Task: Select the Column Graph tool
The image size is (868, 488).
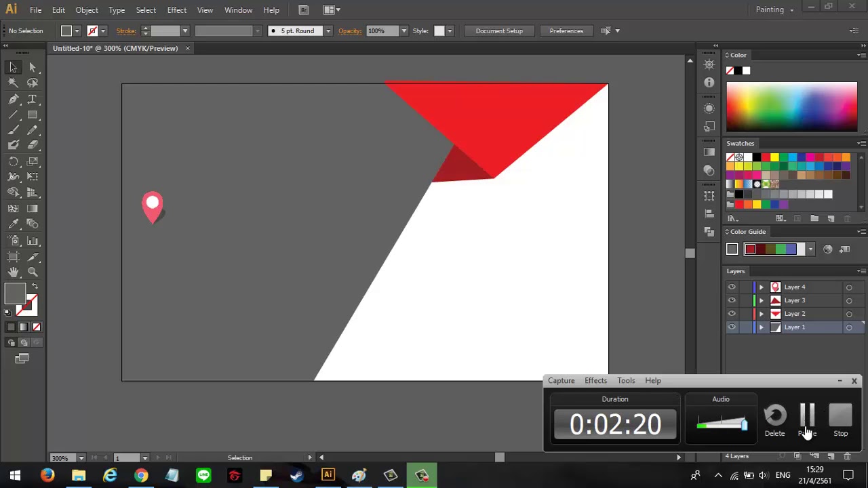Action: 33,241
